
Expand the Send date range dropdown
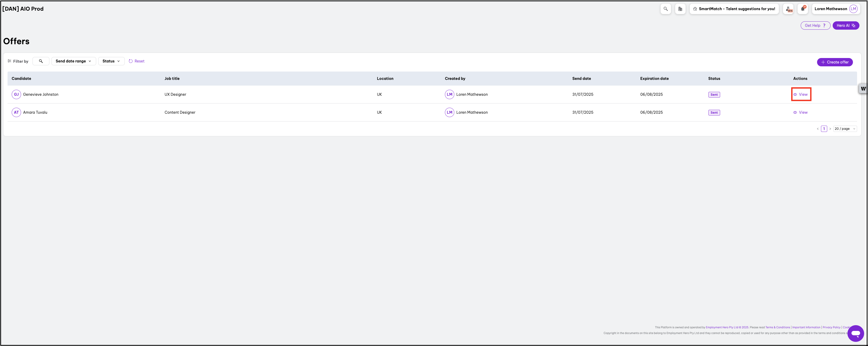click(x=74, y=61)
